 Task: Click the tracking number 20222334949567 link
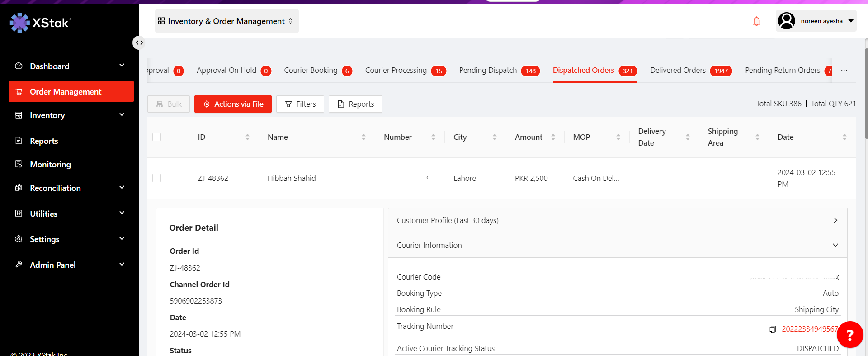[809, 329]
